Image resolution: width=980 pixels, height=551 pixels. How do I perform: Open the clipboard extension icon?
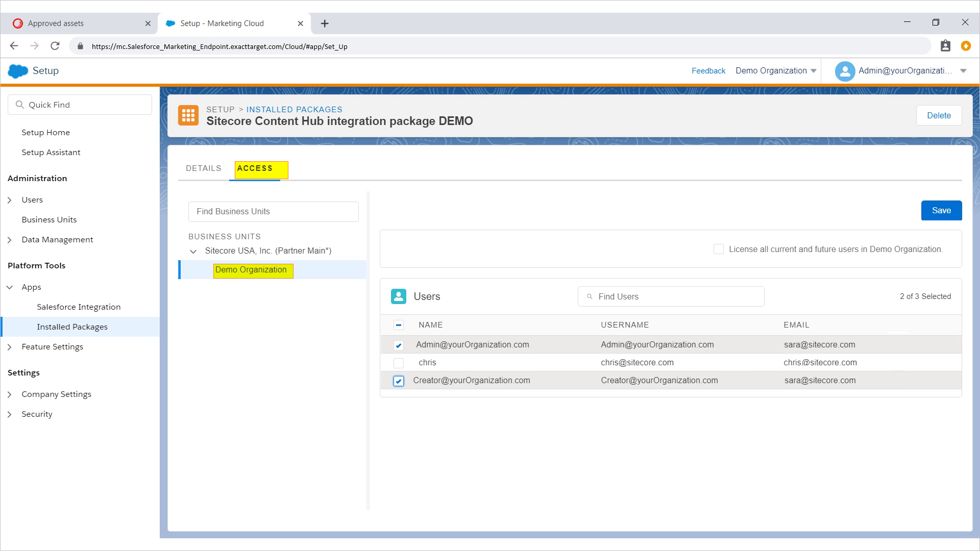point(945,46)
